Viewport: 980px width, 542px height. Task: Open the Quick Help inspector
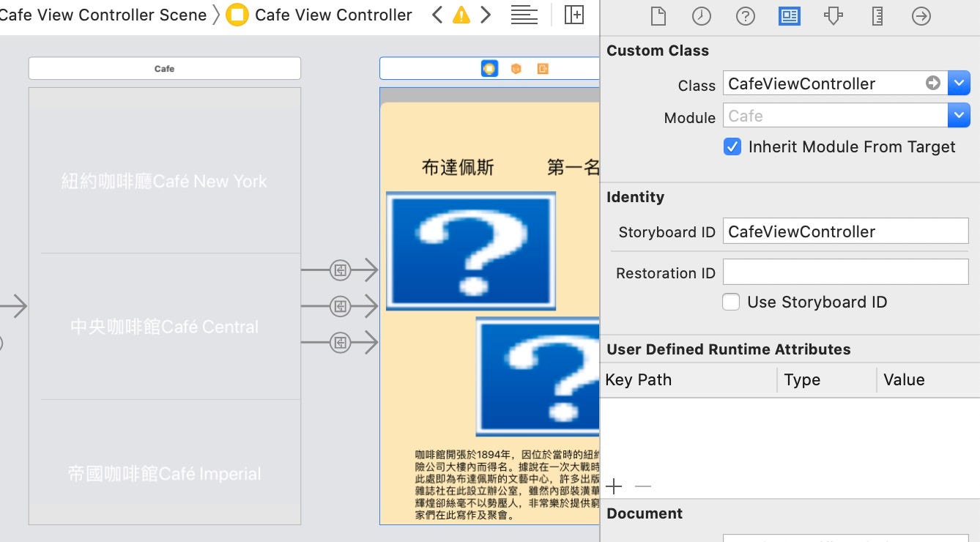pyautogui.click(x=746, y=15)
